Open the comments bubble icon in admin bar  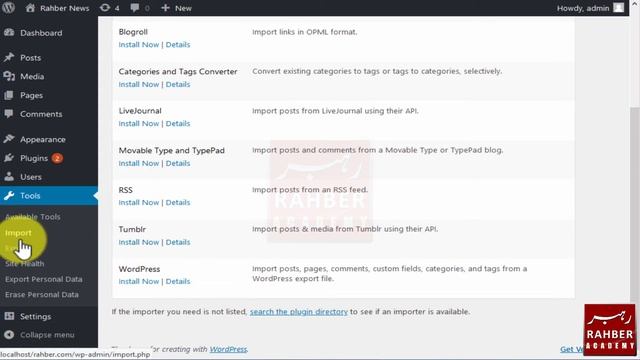pyautogui.click(x=135, y=8)
